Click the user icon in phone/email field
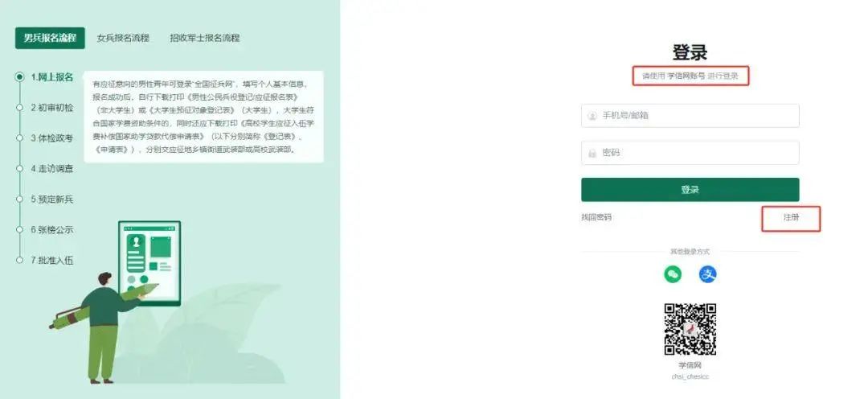 tap(592, 116)
